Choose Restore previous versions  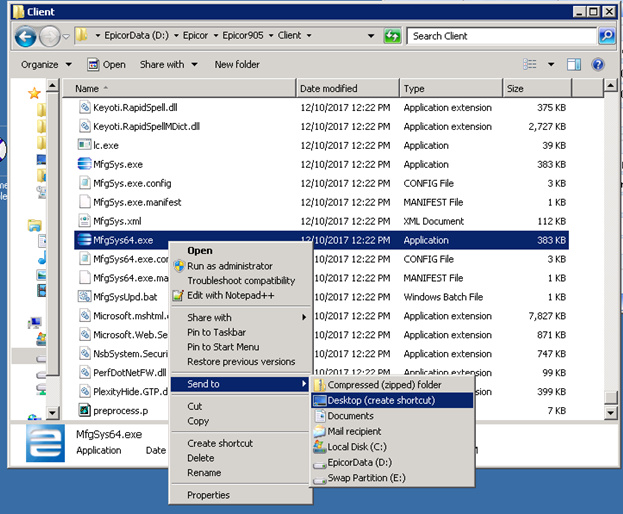click(x=240, y=361)
